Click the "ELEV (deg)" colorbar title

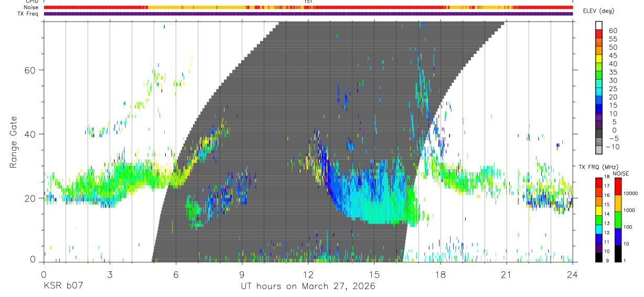(x=599, y=11)
